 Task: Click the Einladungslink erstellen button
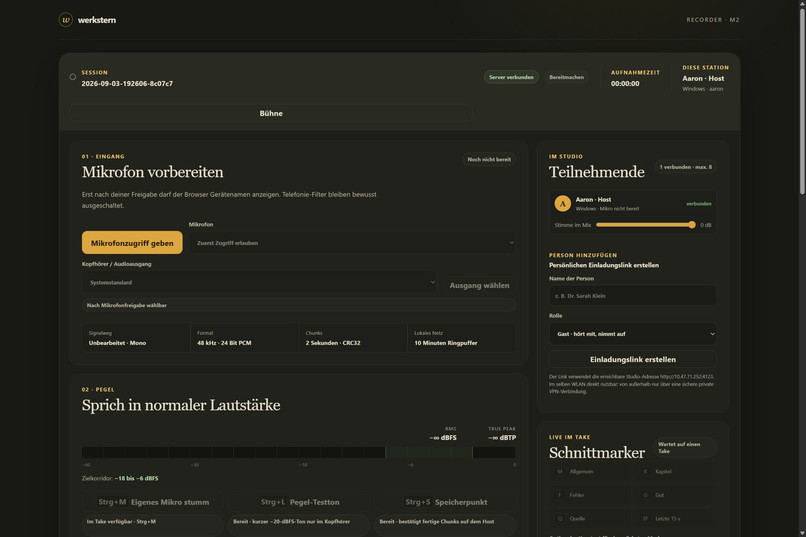(633, 359)
